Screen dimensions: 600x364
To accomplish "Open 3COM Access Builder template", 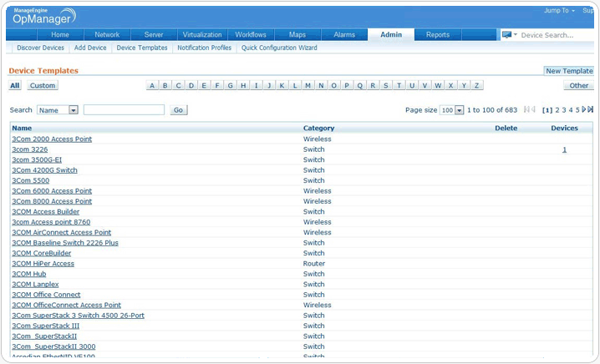I will pos(45,211).
